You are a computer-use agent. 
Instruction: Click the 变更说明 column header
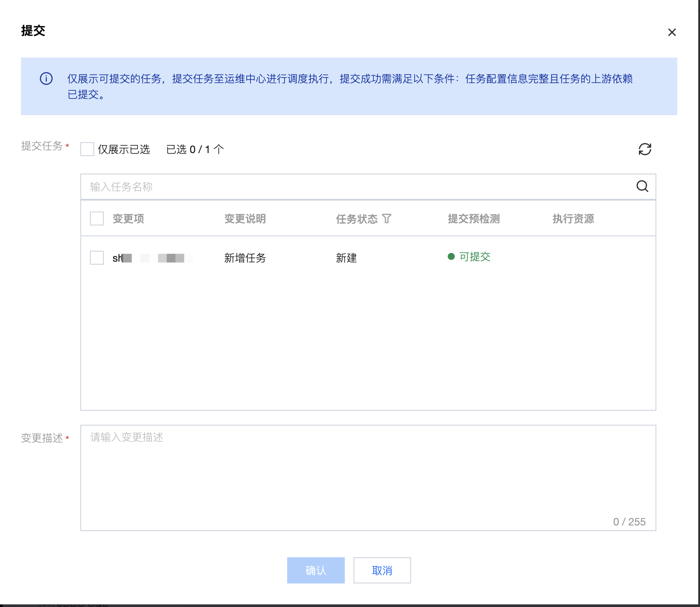pos(245,219)
